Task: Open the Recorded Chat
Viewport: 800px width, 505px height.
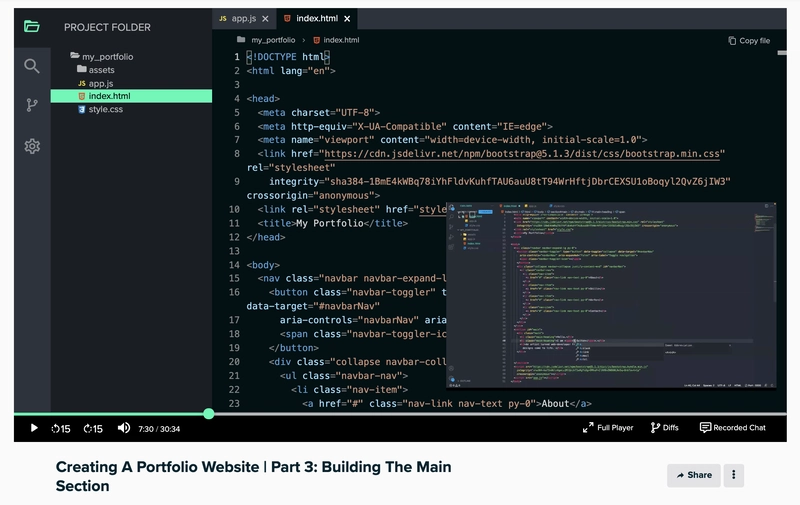Action: (x=732, y=427)
